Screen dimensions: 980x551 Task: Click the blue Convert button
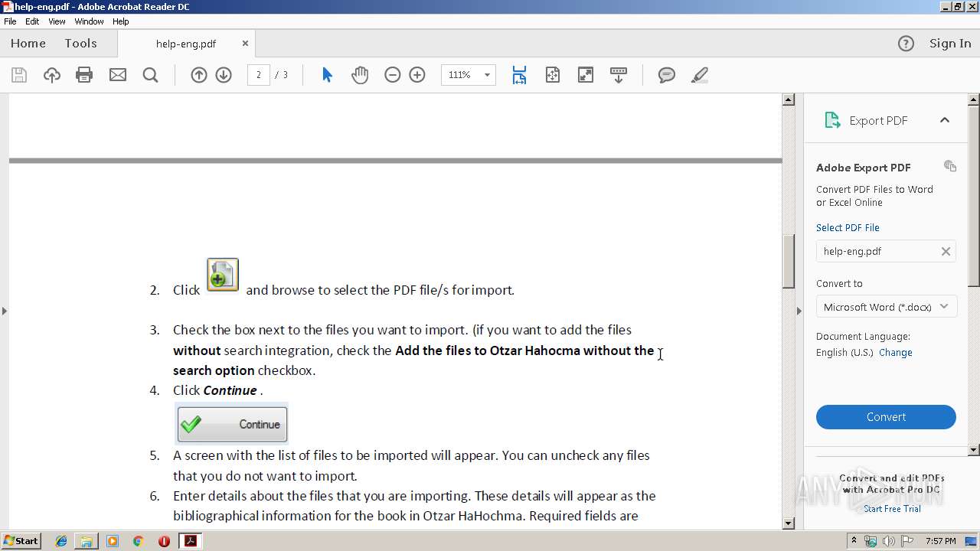886,417
